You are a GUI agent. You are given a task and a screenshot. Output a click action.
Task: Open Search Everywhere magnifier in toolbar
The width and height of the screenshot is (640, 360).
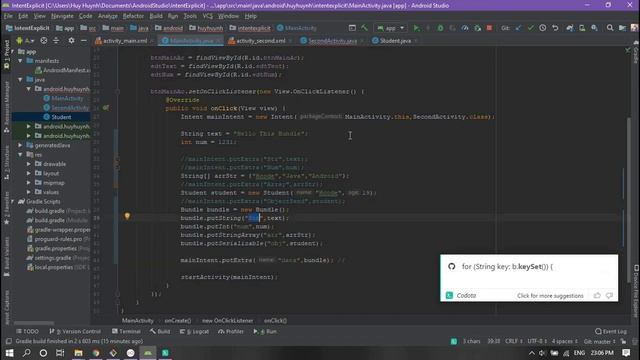(610, 28)
